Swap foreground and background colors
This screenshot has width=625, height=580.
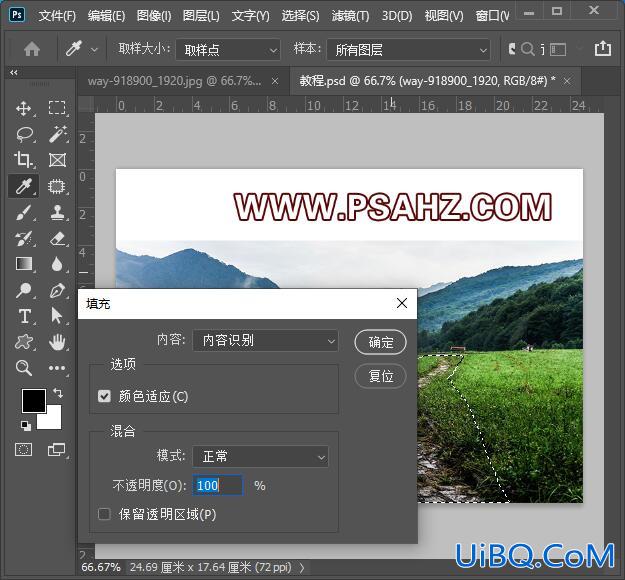(x=58, y=393)
